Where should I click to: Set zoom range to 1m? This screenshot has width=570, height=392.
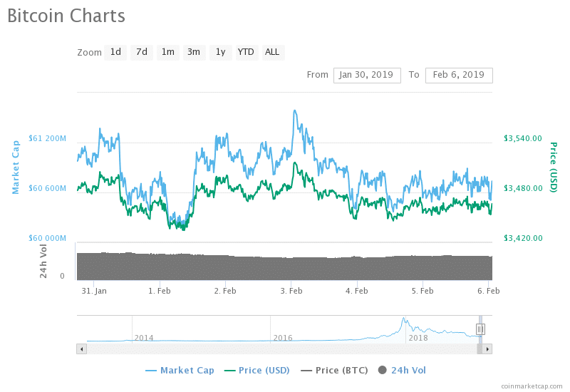click(x=168, y=52)
